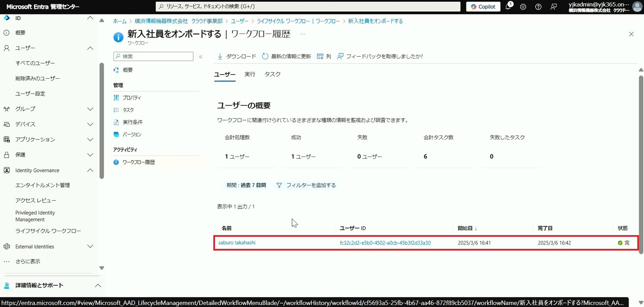Click the フィルターを追加する filter icon
The height and width of the screenshot is (307, 644).
279,185
